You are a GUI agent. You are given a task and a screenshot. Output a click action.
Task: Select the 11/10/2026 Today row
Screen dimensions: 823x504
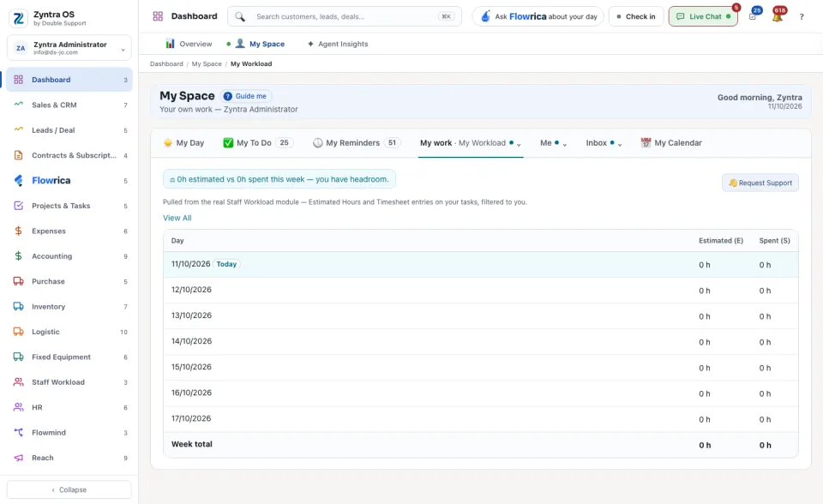click(x=481, y=265)
